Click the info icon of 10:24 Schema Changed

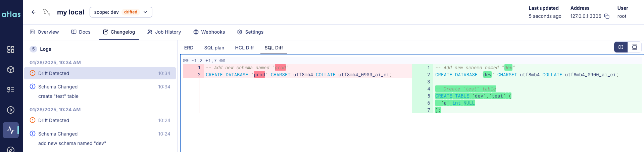[33, 134]
